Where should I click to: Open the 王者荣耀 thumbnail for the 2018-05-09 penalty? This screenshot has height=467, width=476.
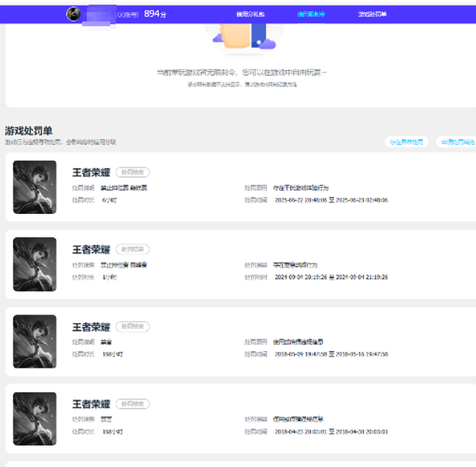tap(34, 342)
